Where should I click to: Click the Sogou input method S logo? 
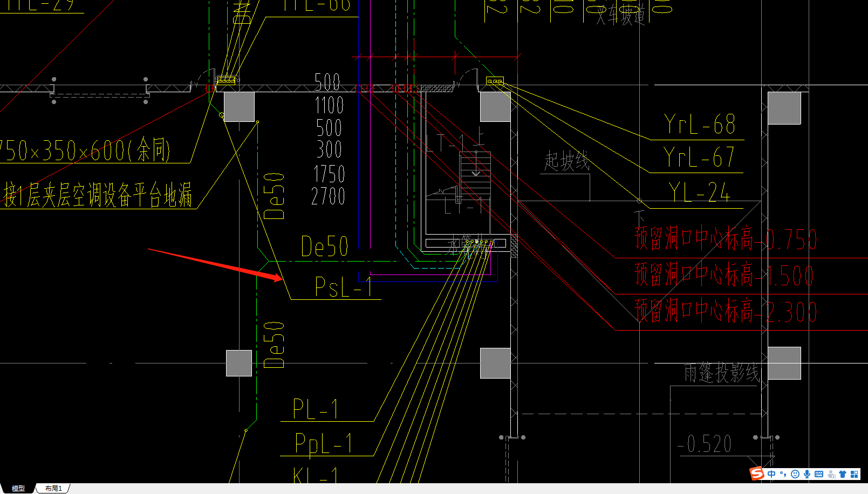[757, 474]
